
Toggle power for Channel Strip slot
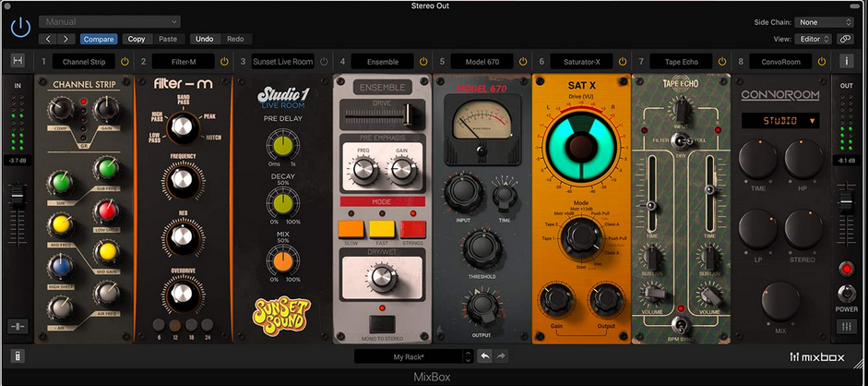(125, 62)
